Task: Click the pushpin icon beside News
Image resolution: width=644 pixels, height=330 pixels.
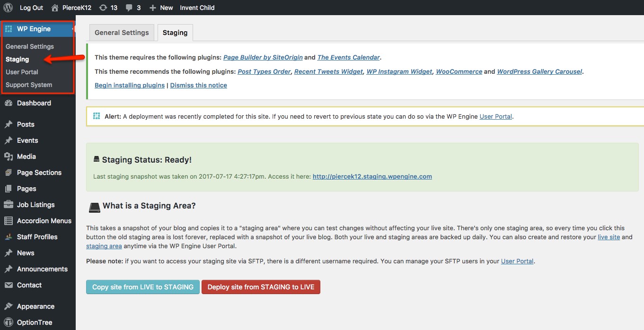Action: tap(9, 253)
